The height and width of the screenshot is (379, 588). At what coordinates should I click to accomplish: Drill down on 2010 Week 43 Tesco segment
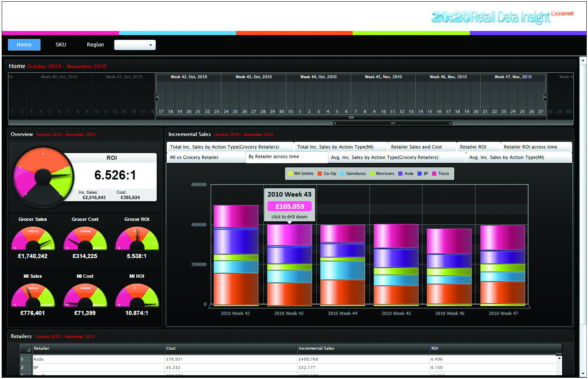pyautogui.click(x=289, y=235)
